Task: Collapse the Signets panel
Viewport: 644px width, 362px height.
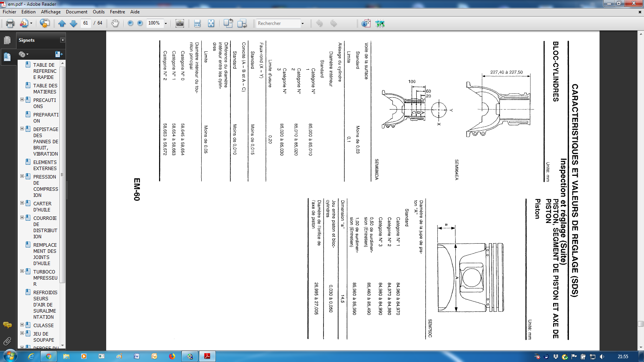Action: [x=62, y=40]
